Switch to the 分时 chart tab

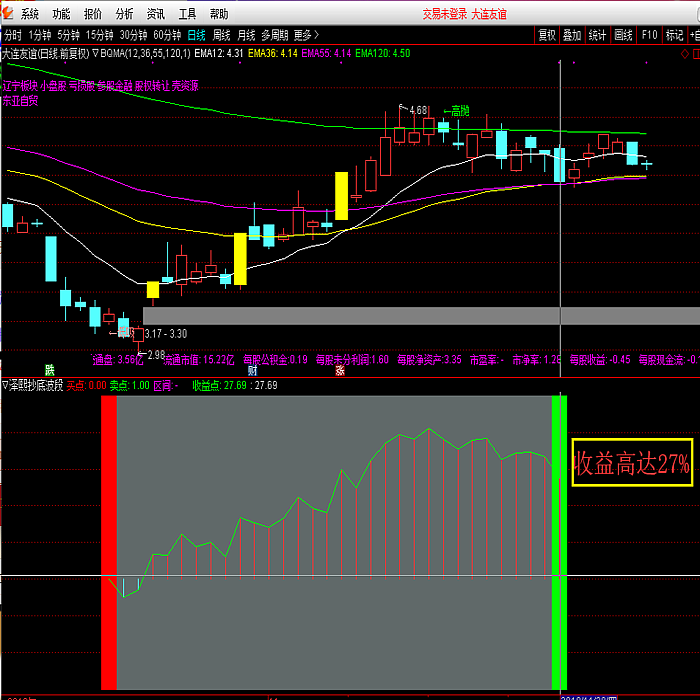pyautogui.click(x=12, y=35)
